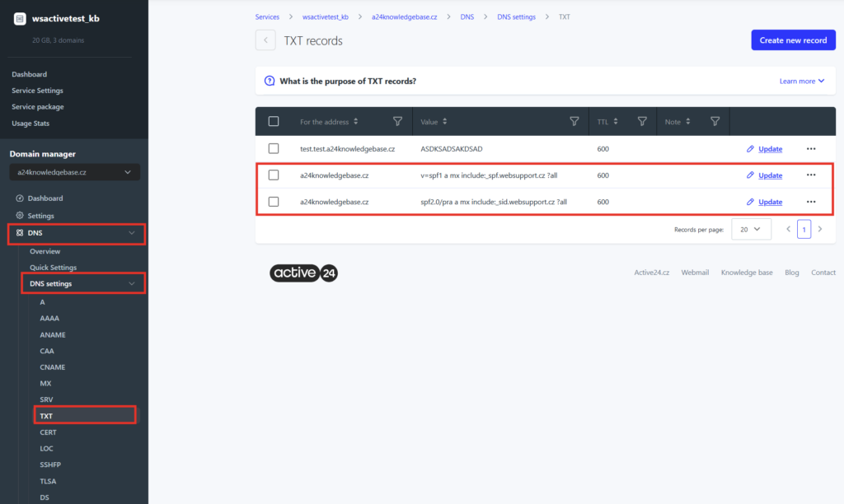
Task: Tick checkbox for the v=spf1 record
Action: point(274,175)
